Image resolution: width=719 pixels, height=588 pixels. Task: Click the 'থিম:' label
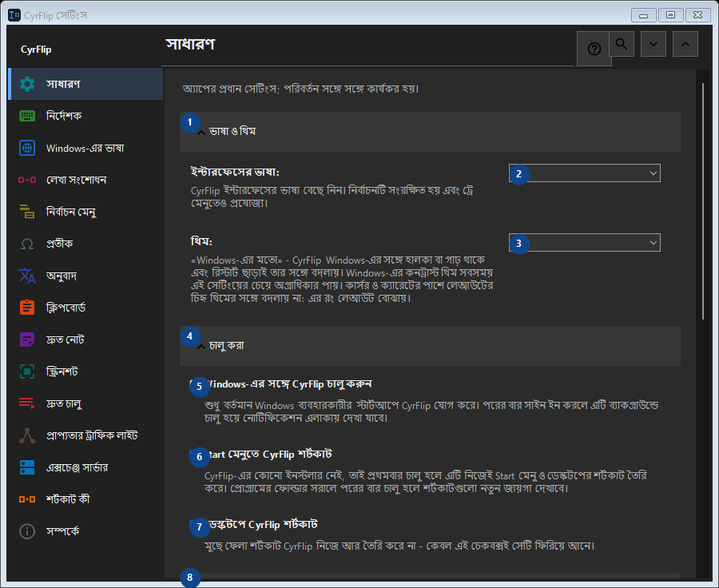(202, 241)
